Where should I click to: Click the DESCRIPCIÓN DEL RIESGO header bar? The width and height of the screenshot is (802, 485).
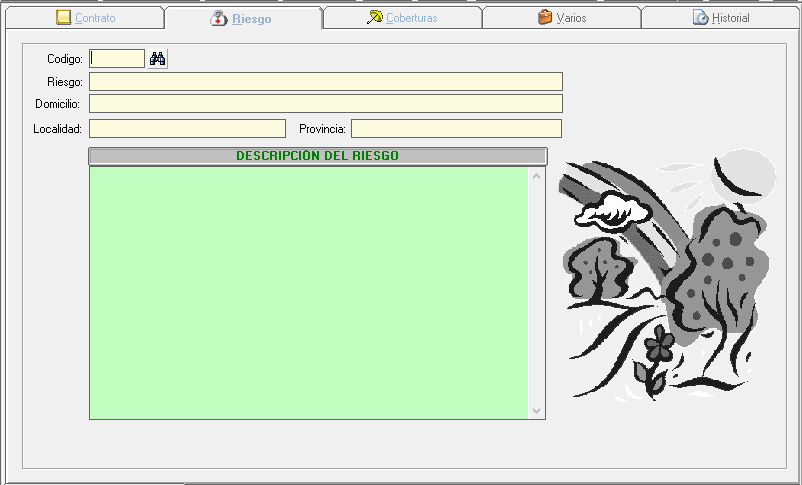point(318,156)
